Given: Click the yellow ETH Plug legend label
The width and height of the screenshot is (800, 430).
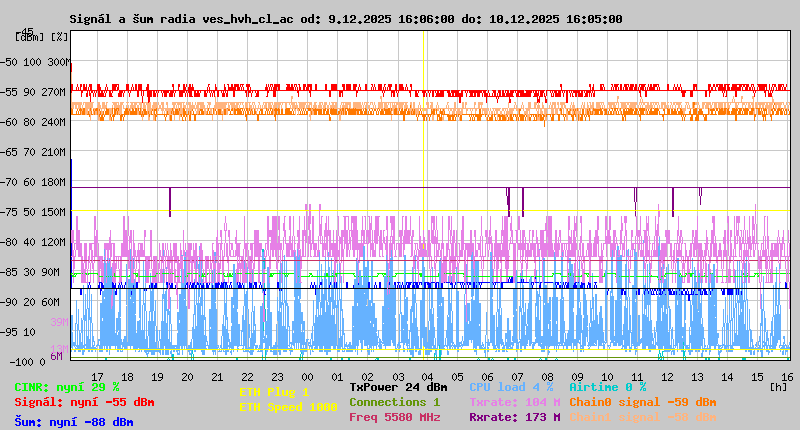Looking at the screenshot, I should point(274,392).
